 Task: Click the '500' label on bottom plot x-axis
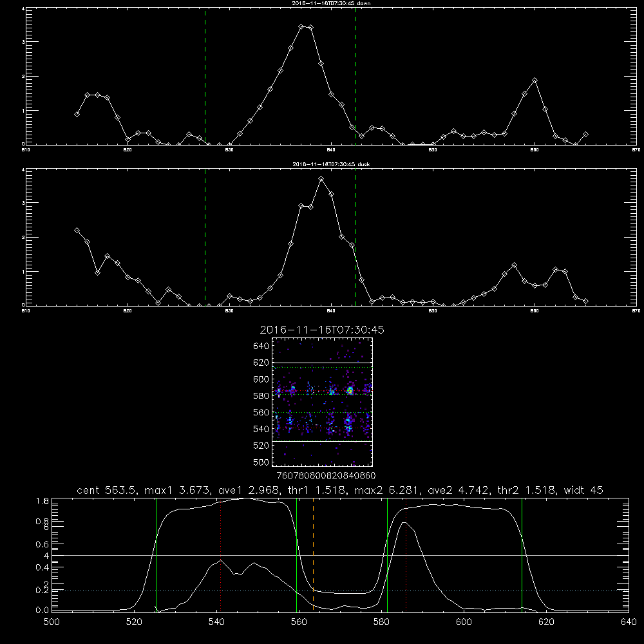click(52, 622)
